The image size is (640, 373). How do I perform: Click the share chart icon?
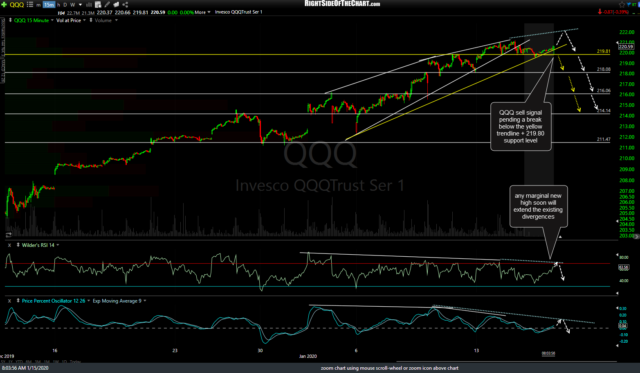pyautogui.click(x=125, y=4)
